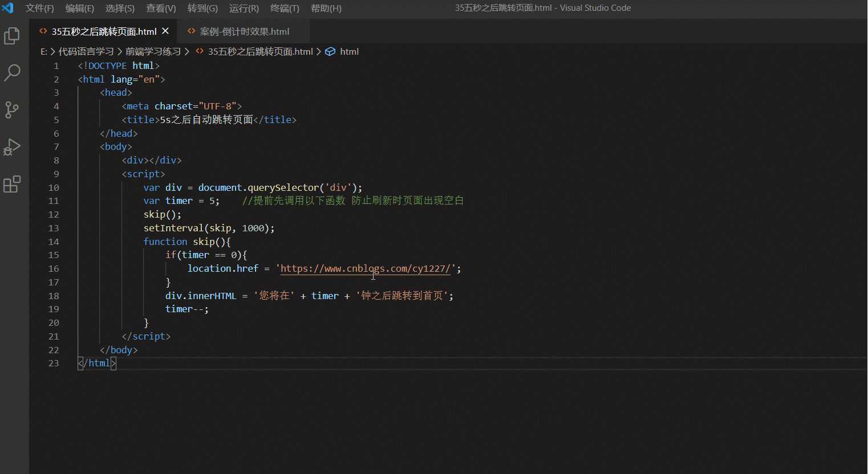Click 'location.href' on line 16

point(223,268)
